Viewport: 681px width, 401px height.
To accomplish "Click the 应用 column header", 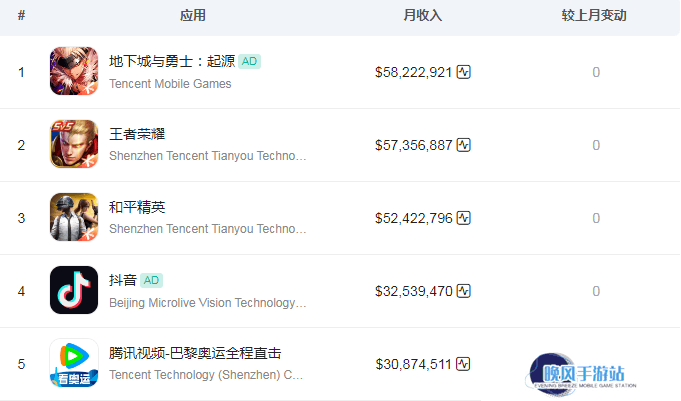I will pos(193,16).
